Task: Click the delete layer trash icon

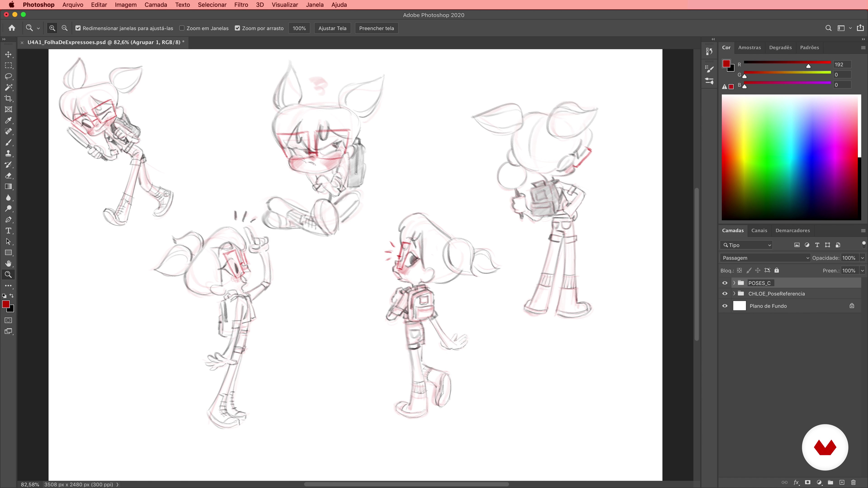Action: point(853,482)
